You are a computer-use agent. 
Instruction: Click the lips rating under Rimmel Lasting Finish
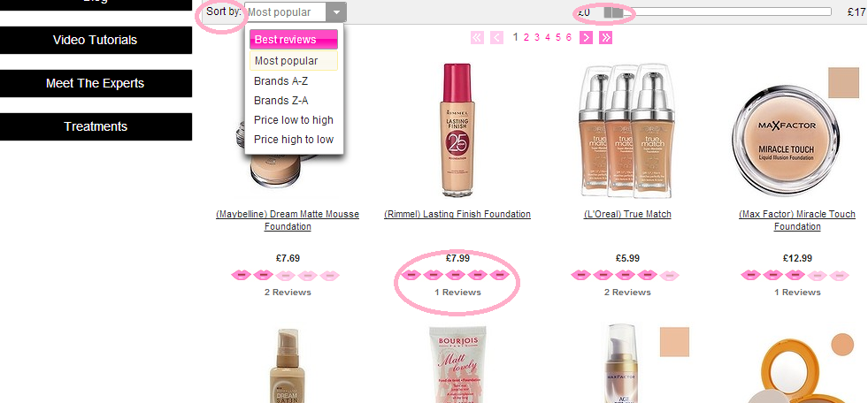point(456,276)
